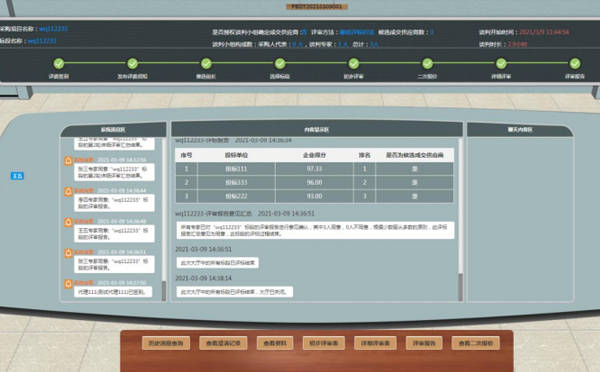Click the 97.33 score cell
Image resolution: width=600 pixels, height=372 pixels.
click(x=314, y=169)
